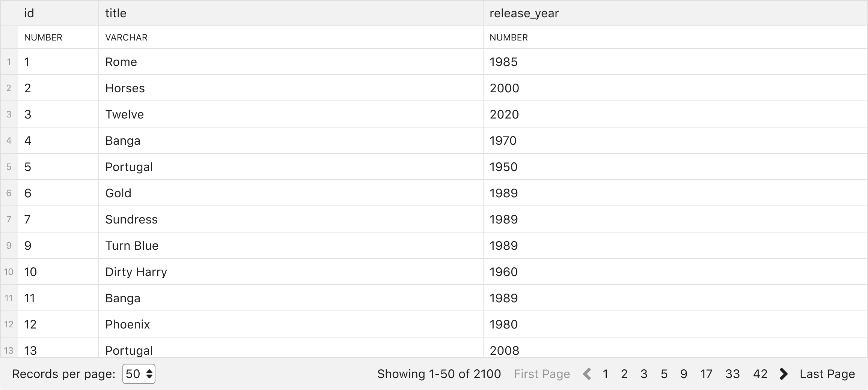Select the Dirty Harry title cell
The image size is (868, 390).
[x=291, y=271]
